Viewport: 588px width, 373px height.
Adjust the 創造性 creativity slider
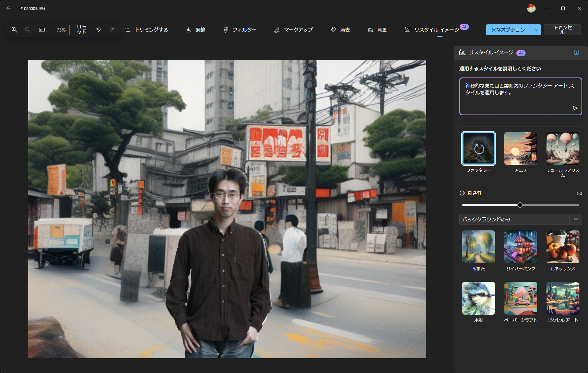coord(520,205)
